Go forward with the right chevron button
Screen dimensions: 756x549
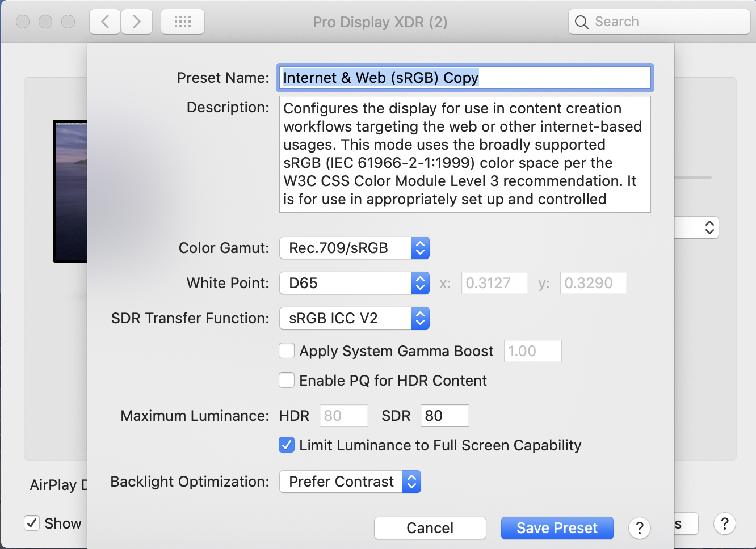(137, 22)
